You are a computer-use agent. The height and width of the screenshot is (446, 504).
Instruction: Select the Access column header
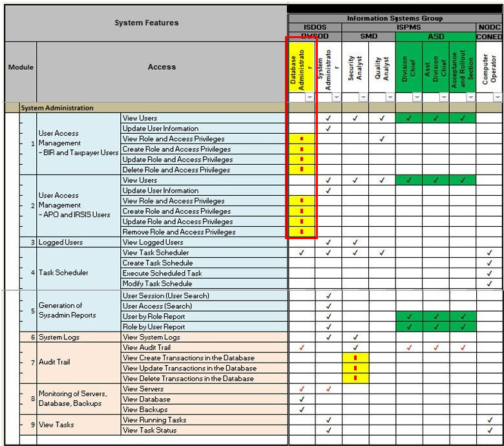pyautogui.click(x=162, y=67)
